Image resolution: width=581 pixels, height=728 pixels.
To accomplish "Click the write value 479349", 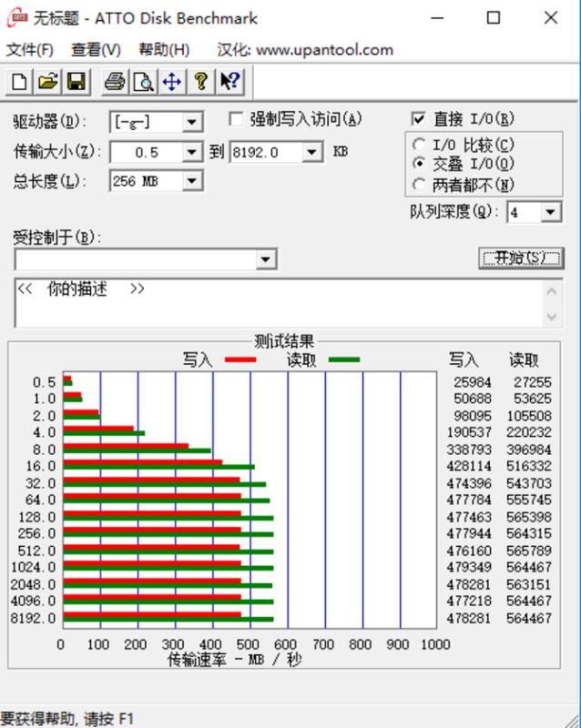I will coord(470,567).
